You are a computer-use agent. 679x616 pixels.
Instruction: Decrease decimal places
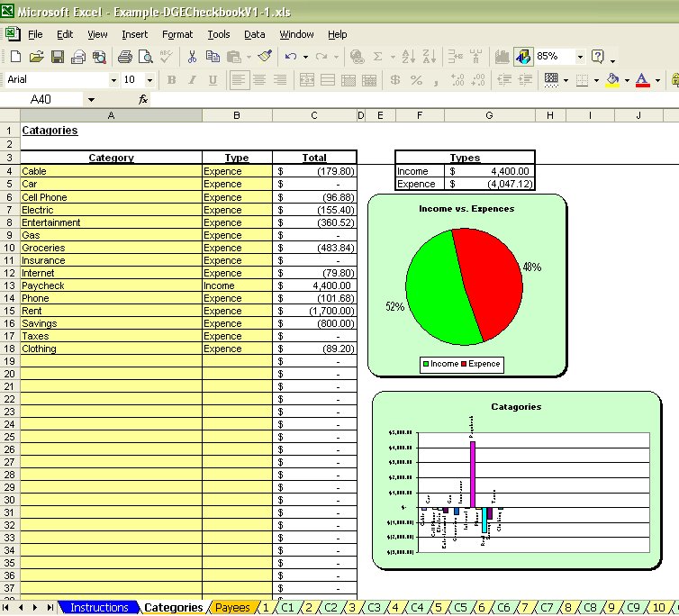pyautogui.click(x=478, y=80)
